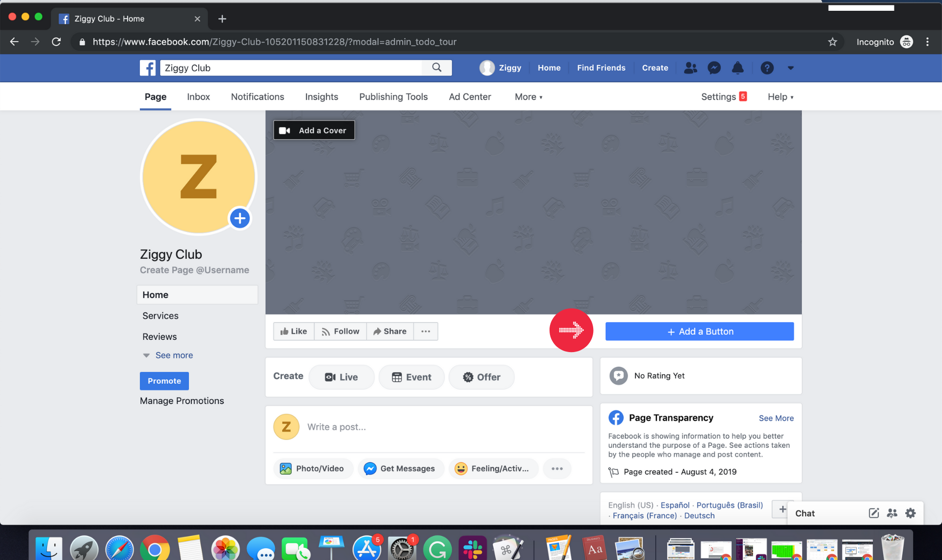Image resolution: width=942 pixels, height=560 pixels.
Task: Click the blue plus on profile picture
Action: [x=240, y=218]
